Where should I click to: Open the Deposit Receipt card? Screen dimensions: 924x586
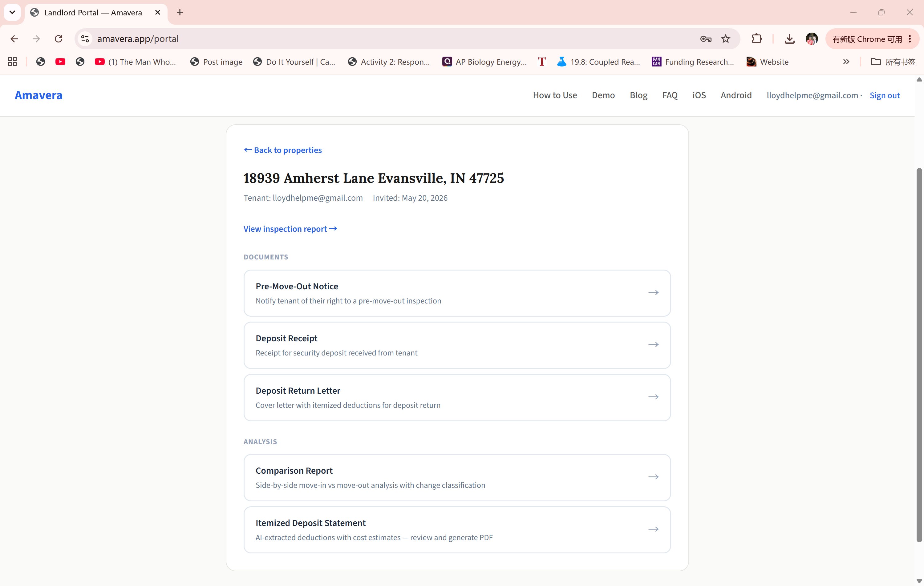tap(457, 345)
